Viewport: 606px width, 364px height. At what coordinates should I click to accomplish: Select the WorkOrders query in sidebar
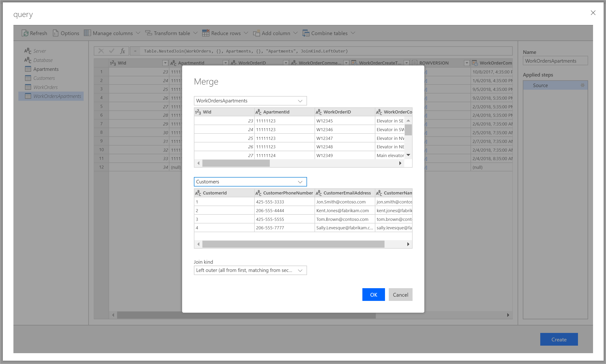click(x=45, y=87)
